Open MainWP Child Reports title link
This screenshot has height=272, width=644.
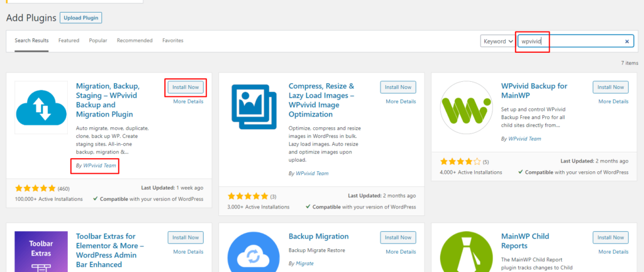[x=525, y=241]
